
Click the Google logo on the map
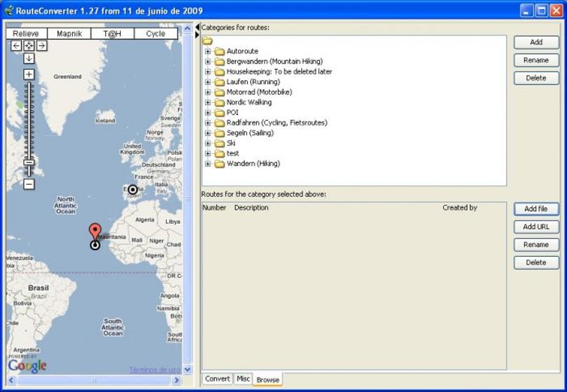pyautogui.click(x=27, y=366)
